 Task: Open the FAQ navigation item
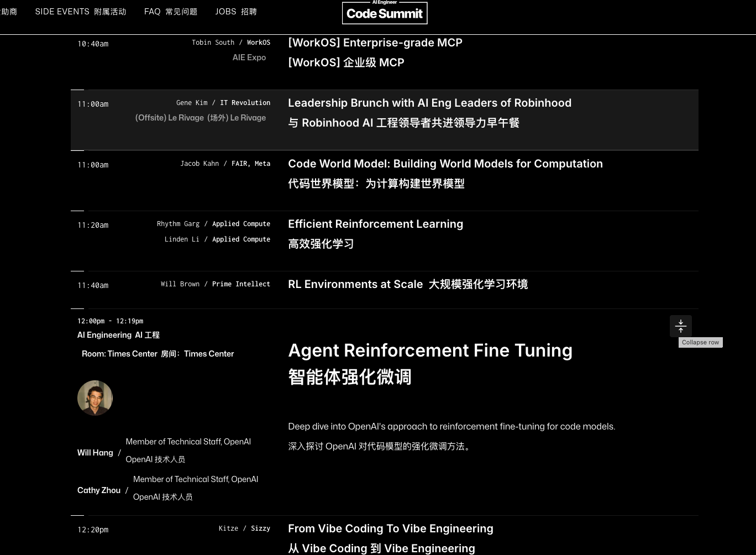[171, 12]
